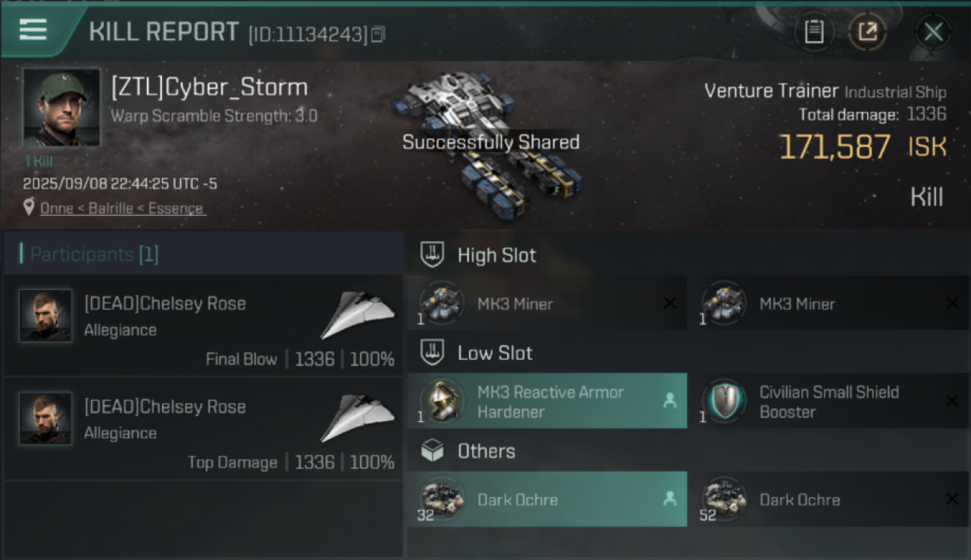Copy the kill report ID icon
The image size is (971, 560).
click(378, 34)
